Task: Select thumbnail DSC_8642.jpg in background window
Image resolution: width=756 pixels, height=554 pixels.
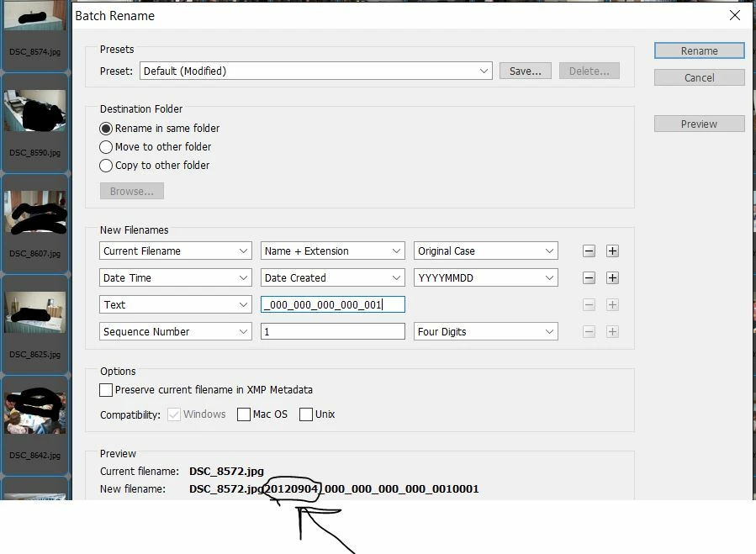Action: click(34, 425)
